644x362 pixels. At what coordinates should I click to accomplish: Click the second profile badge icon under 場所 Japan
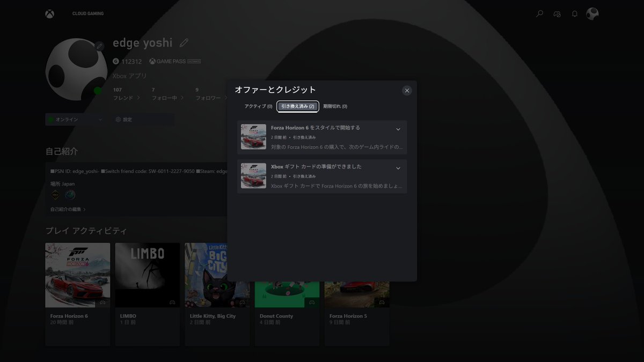tap(70, 195)
